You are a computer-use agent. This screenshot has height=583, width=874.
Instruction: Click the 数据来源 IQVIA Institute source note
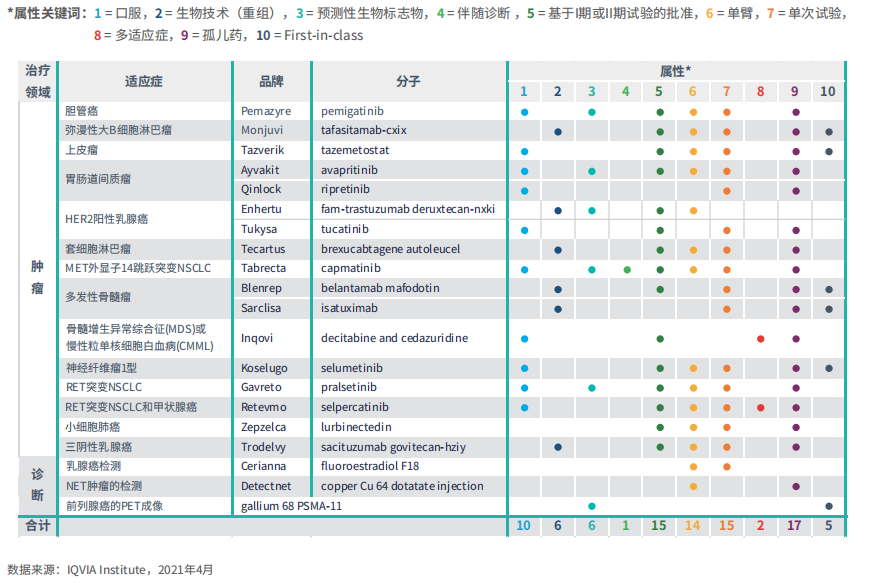tap(110, 570)
